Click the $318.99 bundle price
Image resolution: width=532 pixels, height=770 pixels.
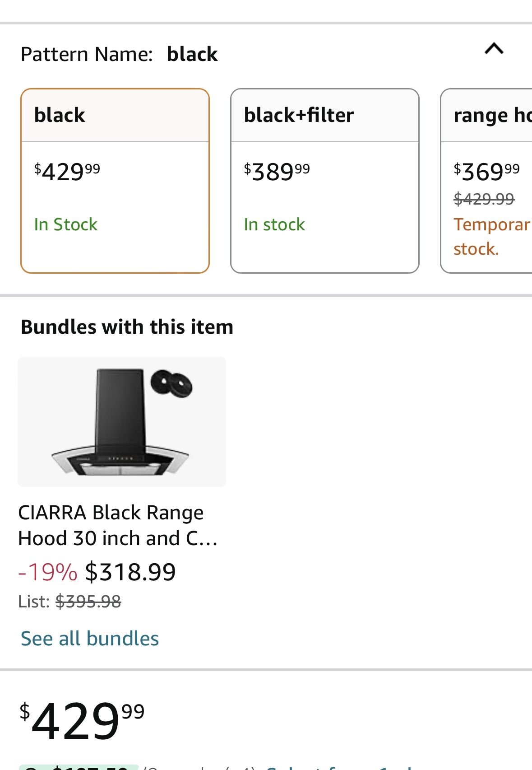click(130, 572)
